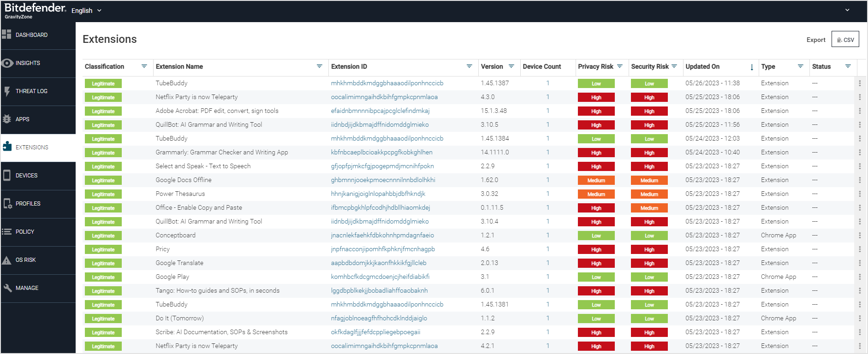The image size is (868, 354).
Task: Open the OS Risk warning icon
Action: click(x=6, y=260)
